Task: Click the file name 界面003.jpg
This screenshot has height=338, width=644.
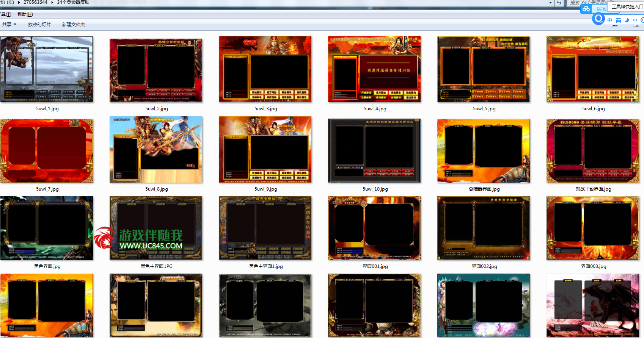Action: tap(594, 266)
